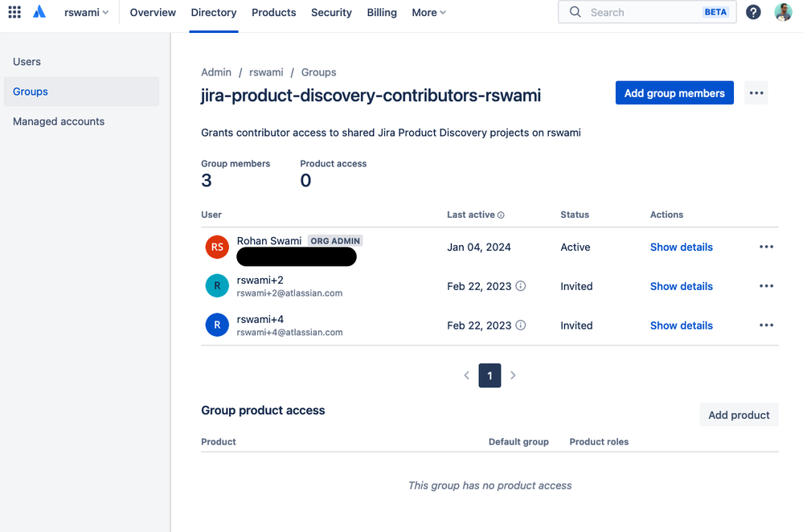Viewport: 803px width, 532px height.
Task: Click the BETA label in search box
Action: point(715,12)
